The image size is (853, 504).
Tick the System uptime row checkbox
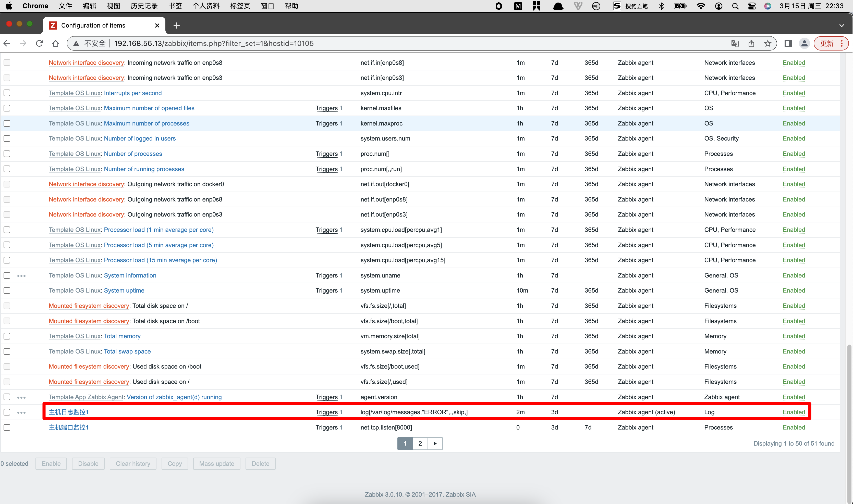7,291
